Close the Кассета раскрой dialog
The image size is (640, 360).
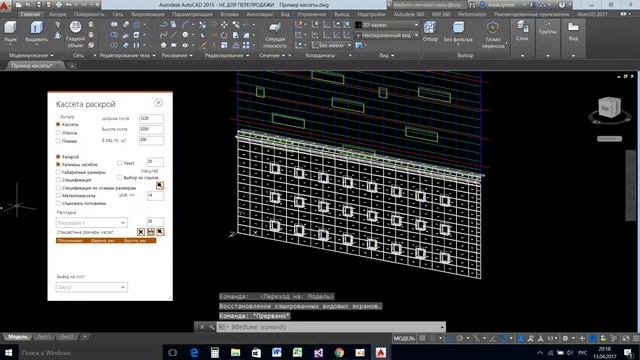pyautogui.click(x=158, y=102)
